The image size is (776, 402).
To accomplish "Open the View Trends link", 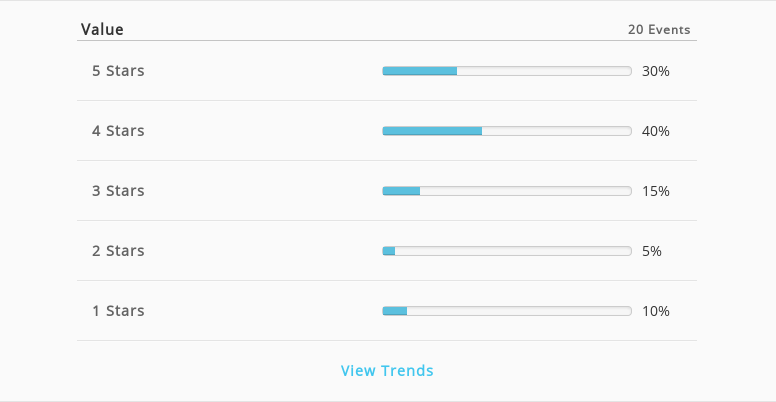I will 387,370.
